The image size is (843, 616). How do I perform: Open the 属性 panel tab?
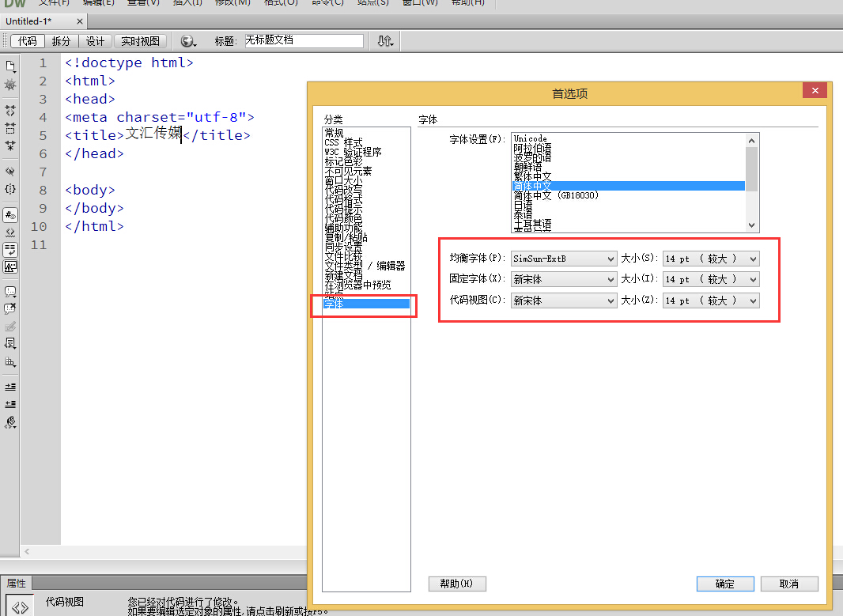point(16,584)
